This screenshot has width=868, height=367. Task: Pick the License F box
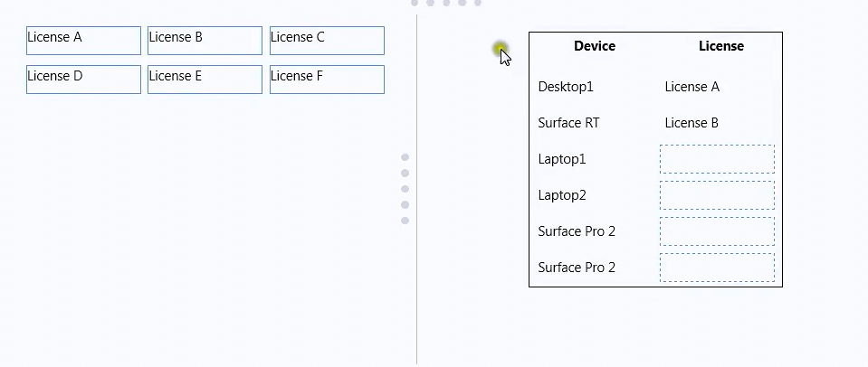327,80
